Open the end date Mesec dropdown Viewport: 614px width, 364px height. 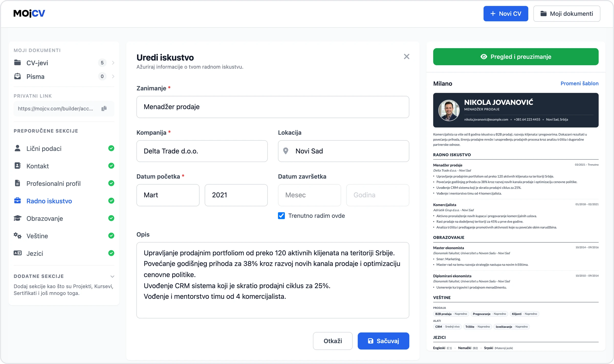click(309, 195)
